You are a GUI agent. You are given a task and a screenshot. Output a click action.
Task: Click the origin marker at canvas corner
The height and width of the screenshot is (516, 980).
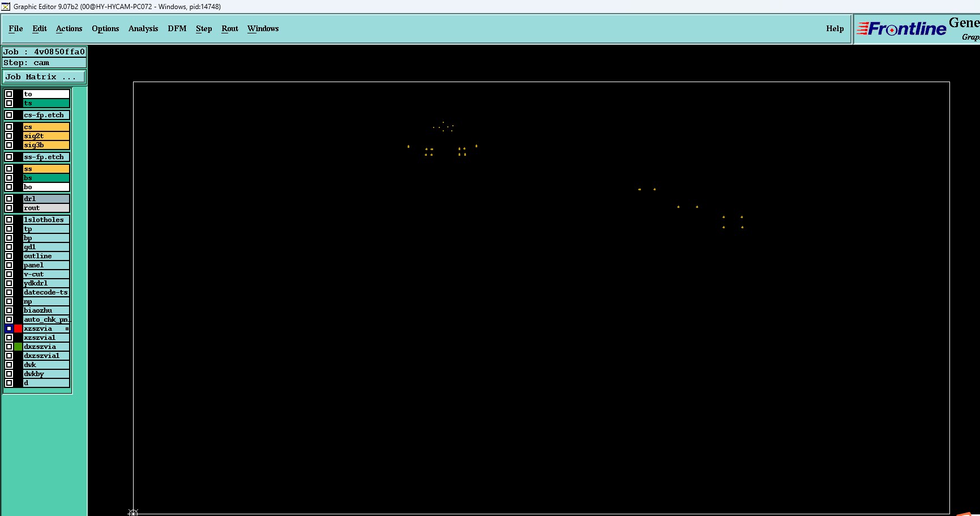[133, 513]
